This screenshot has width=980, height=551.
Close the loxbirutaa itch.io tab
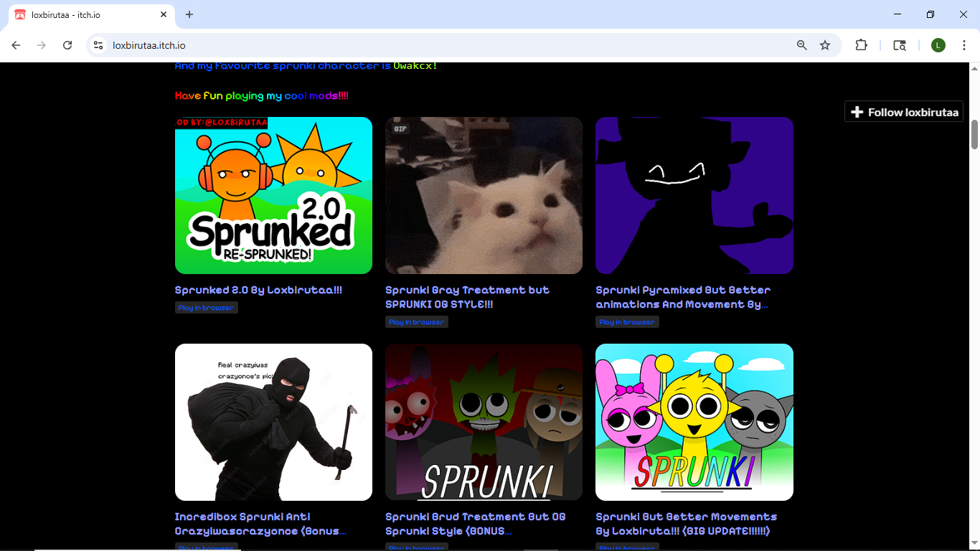coord(164,14)
